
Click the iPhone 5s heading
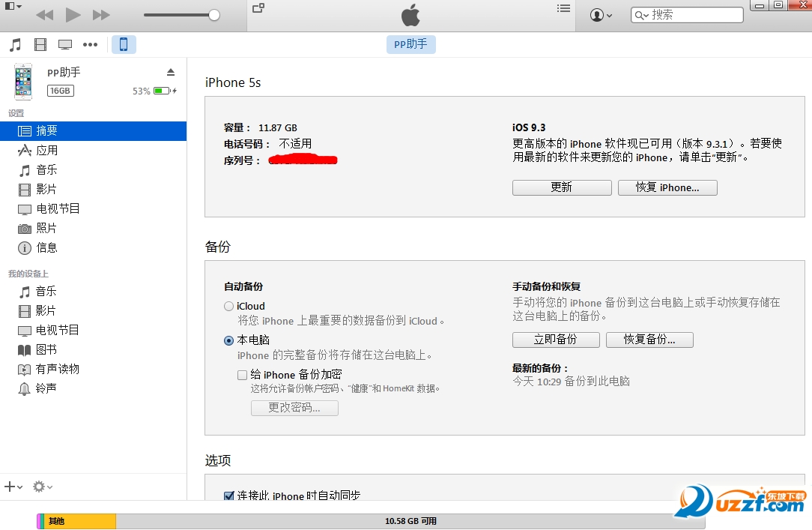233,82
